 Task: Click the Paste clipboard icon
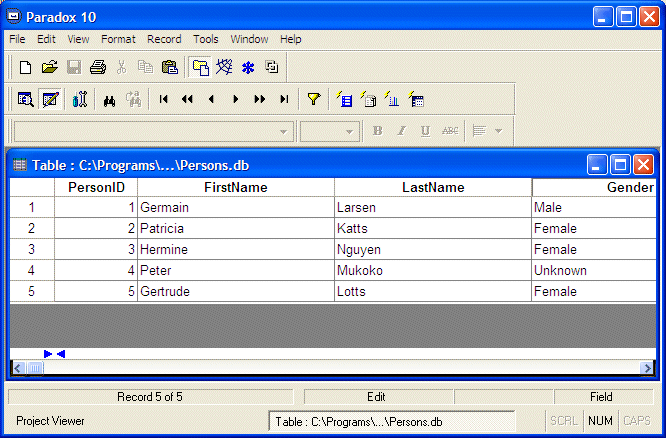pos(169,67)
